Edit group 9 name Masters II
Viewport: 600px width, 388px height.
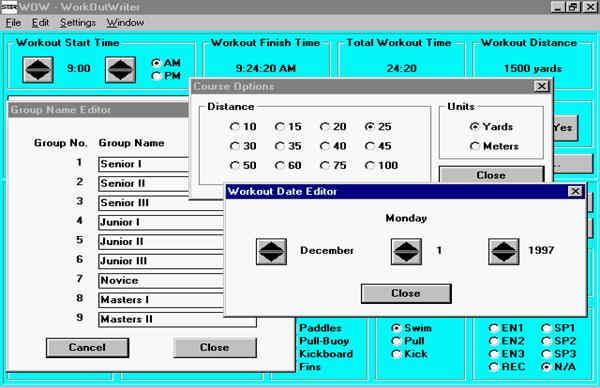[x=177, y=320]
